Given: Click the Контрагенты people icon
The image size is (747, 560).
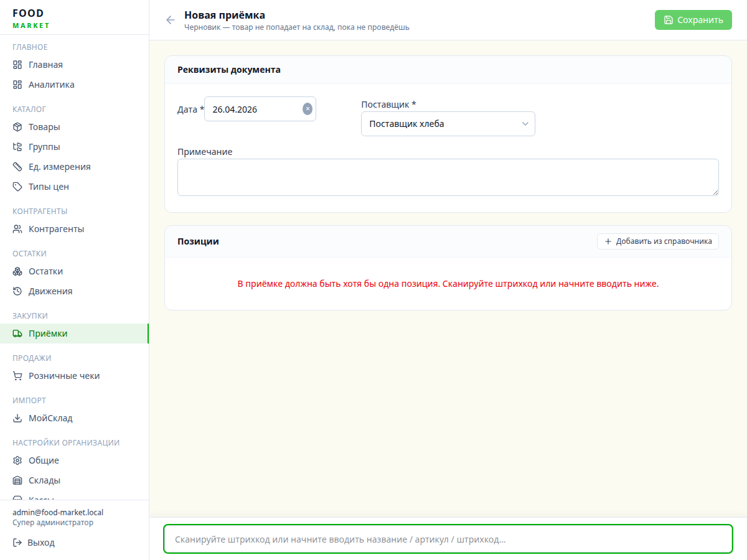Looking at the screenshot, I should 17,229.
